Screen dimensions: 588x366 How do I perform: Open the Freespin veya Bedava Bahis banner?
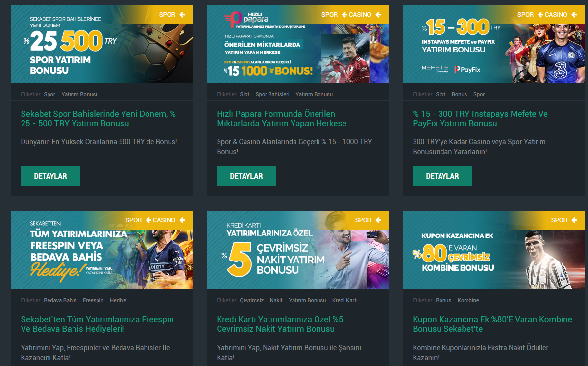click(102, 250)
